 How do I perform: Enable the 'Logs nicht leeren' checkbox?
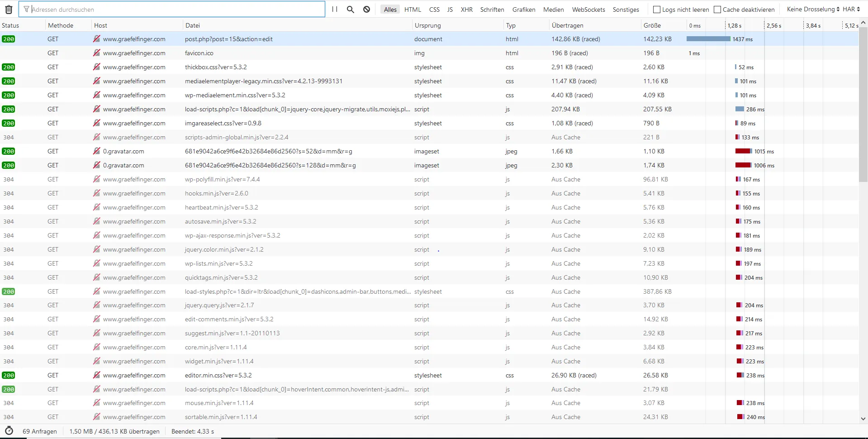click(x=657, y=10)
